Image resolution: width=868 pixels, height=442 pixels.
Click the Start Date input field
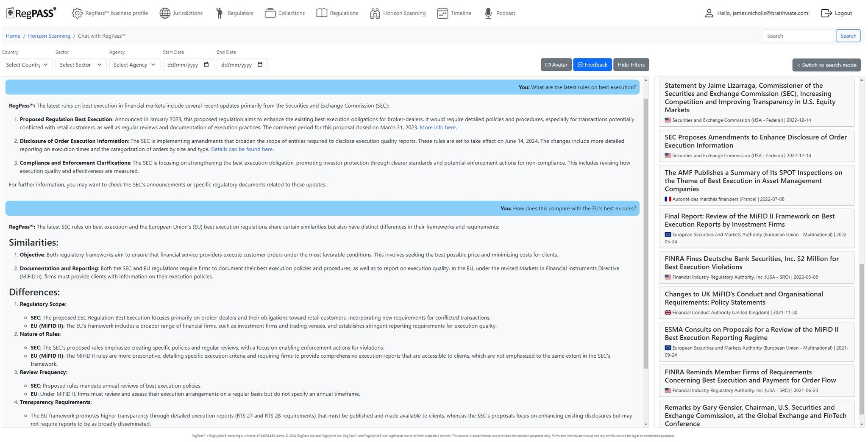tap(188, 65)
